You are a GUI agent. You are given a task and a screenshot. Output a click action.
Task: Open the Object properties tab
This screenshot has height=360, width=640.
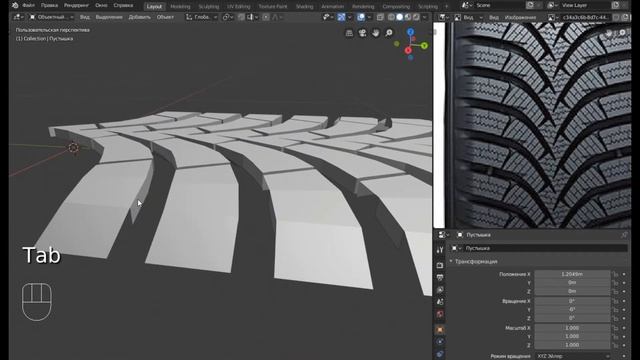[x=440, y=329]
